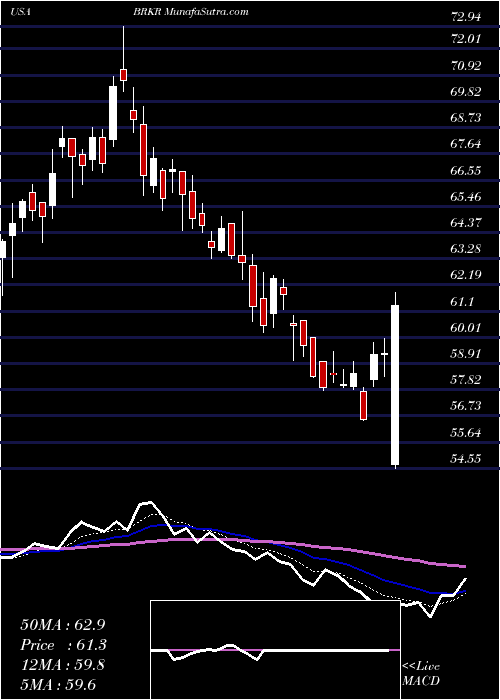This screenshot has height=700, width=500.
Task: Click the <<Live MACD label
Action: tap(421, 673)
